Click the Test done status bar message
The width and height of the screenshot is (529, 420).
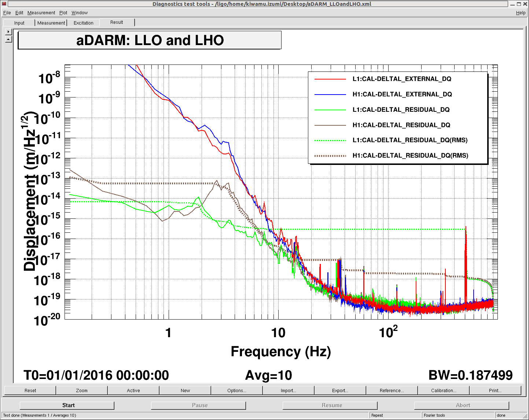[40, 415]
